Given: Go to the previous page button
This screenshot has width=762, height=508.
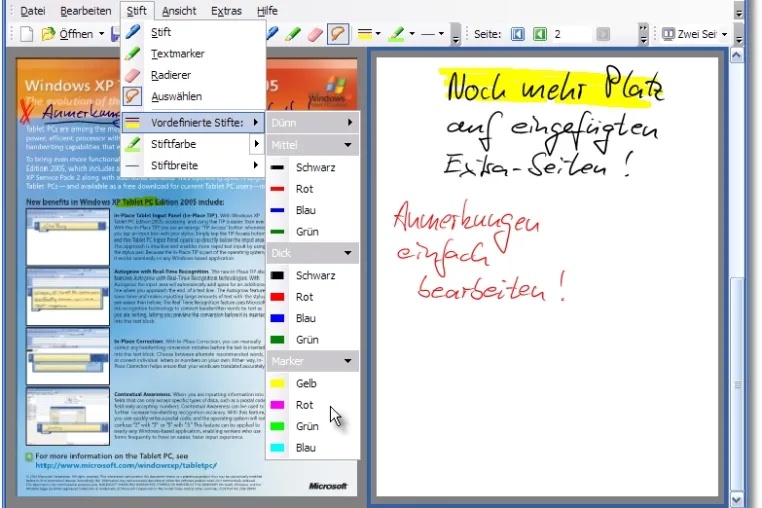Looking at the screenshot, I should point(540,34).
